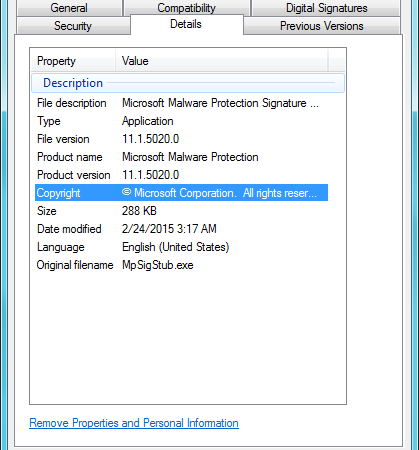Select the Details tab
Viewport: 419px width, 450px height.
click(186, 24)
